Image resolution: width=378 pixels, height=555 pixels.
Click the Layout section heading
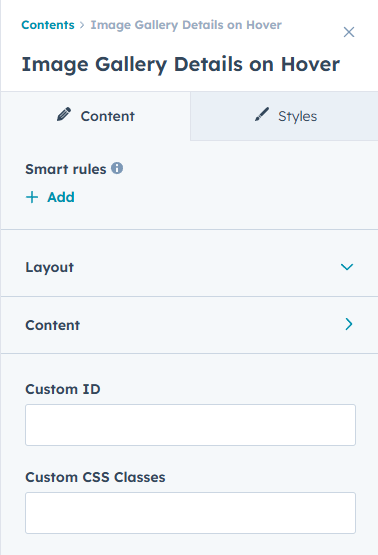[50, 267]
